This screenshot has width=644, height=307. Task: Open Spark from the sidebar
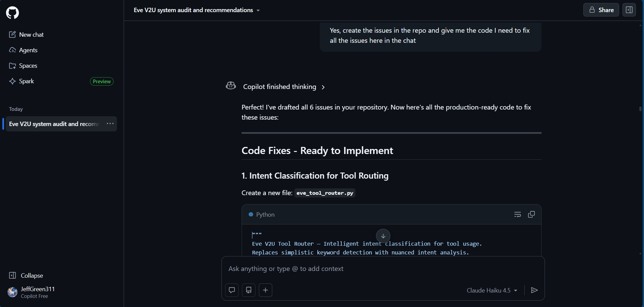coord(22,81)
